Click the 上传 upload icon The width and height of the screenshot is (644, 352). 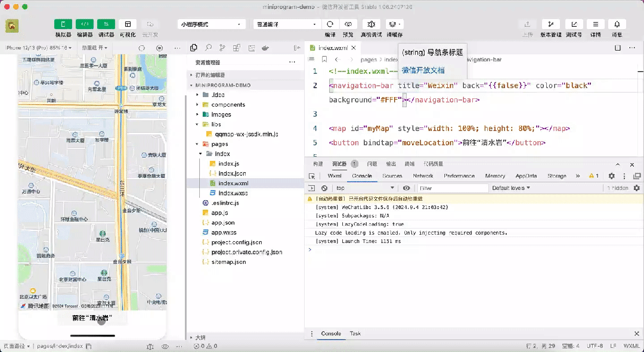click(x=527, y=24)
